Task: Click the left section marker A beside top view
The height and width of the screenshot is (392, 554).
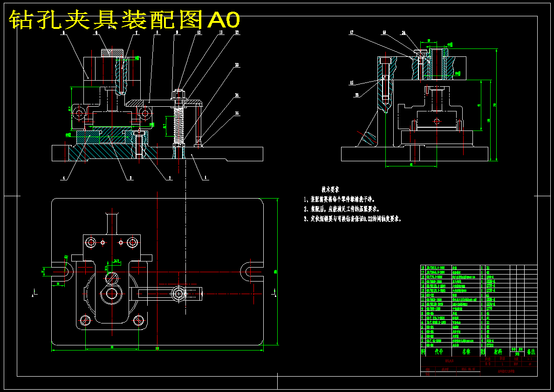Action: (34, 293)
